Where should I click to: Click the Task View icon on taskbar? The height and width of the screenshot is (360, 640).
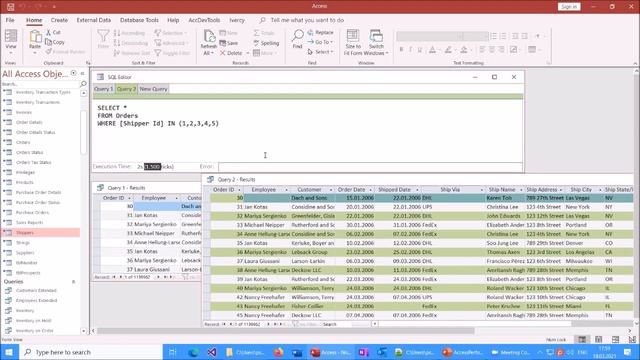tap(172, 352)
